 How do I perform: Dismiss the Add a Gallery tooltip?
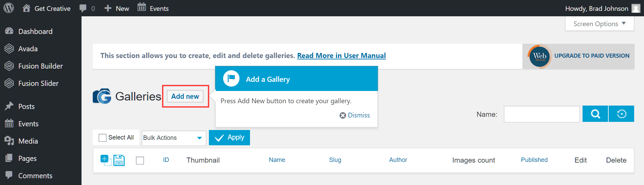tap(355, 115)
